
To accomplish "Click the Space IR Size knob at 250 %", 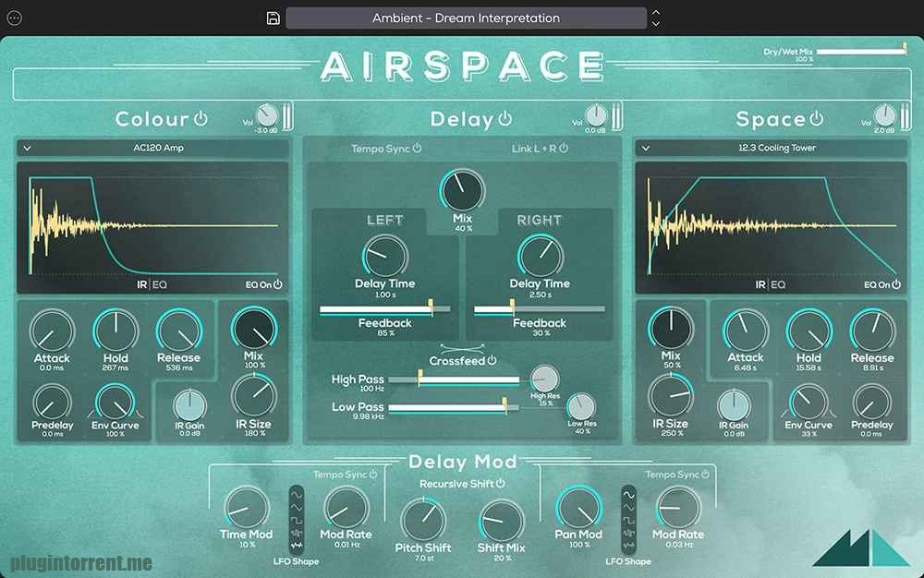I will 671,395.
